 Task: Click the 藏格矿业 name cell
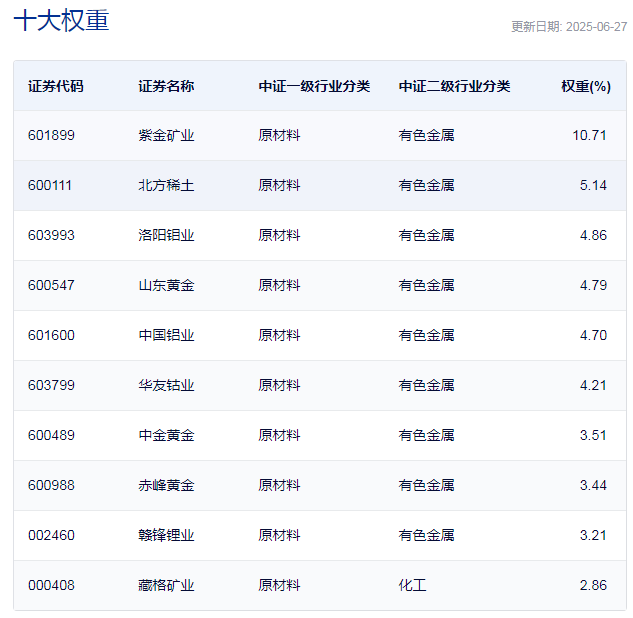(x=166, y=585)
